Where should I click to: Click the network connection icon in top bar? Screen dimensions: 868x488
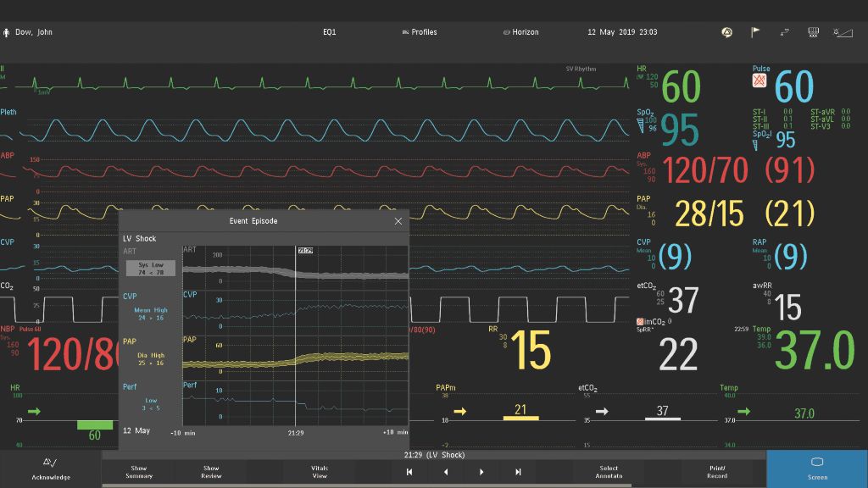pos(785,32)
